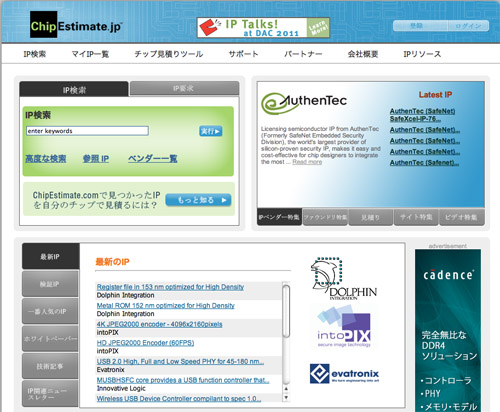Open the 会社概要 navigation menu
500x412 pixels.
point(363,54)
